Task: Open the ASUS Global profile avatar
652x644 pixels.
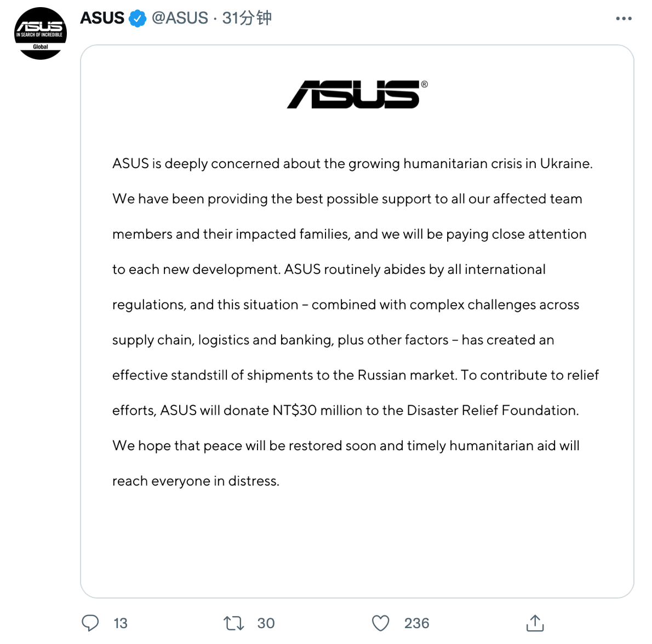Action: pos(41,33)
